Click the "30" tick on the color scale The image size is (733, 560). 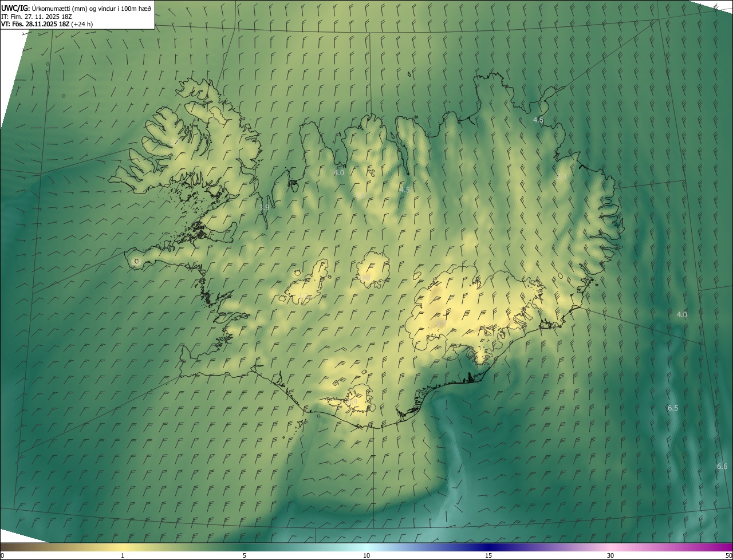[610, 555]
